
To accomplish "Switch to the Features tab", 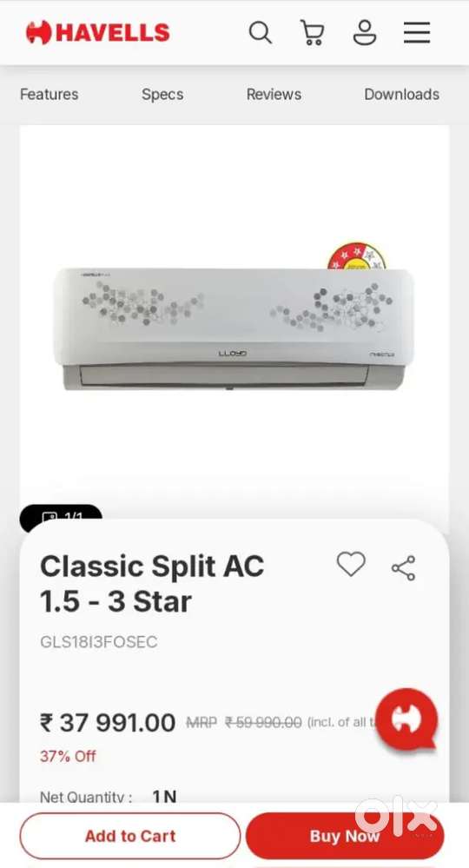I will pyautogui.click(x=50, y=95).
